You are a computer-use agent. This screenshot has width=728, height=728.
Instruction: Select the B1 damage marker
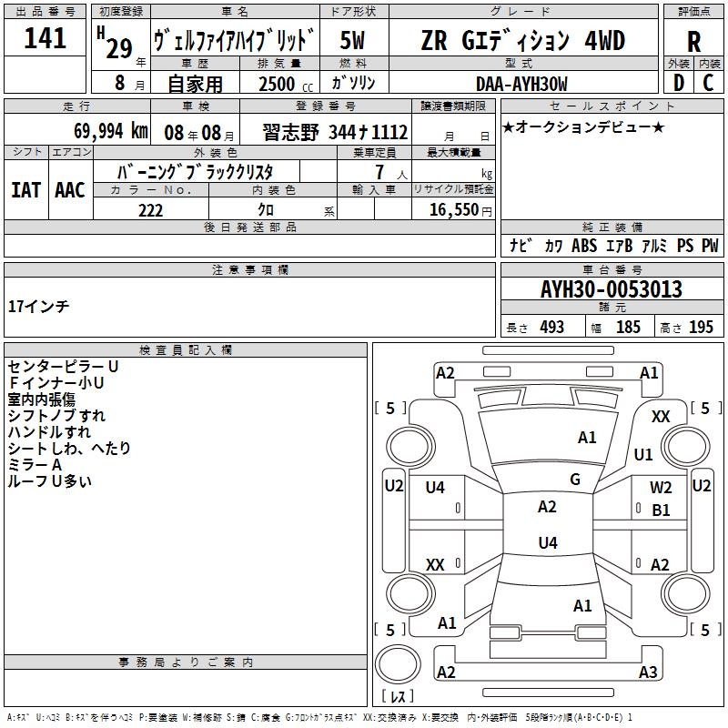point(661,511)
